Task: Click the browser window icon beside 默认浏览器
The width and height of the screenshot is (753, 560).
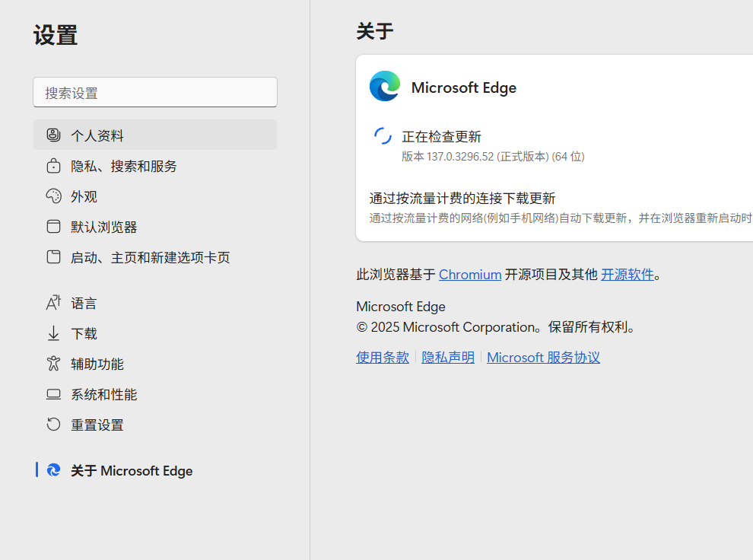Action: click(x=53, y=226)
